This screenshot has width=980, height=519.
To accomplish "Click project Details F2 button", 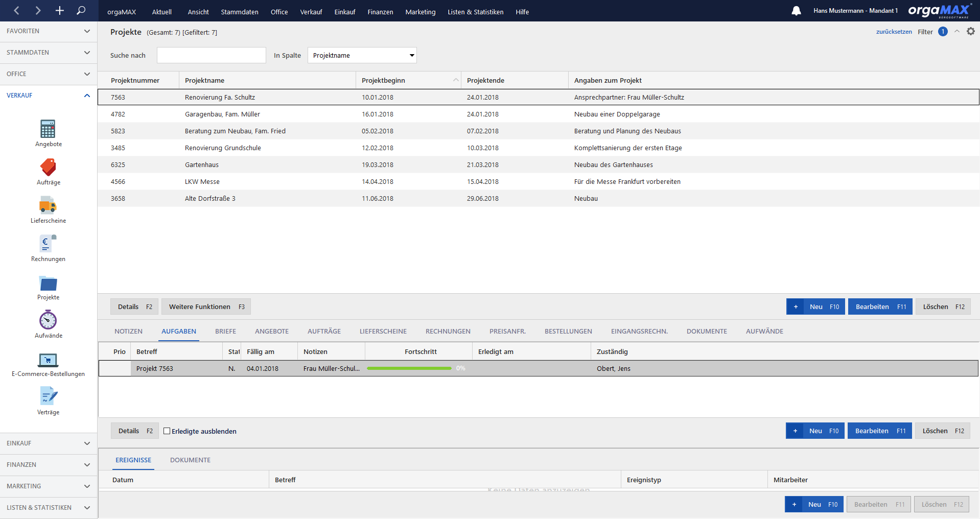I will click(x=134, y=306).
